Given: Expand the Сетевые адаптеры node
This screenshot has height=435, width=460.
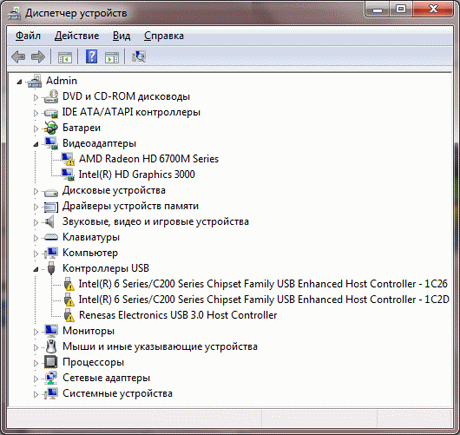Looking at the screenshot, I should coord(36,378).
